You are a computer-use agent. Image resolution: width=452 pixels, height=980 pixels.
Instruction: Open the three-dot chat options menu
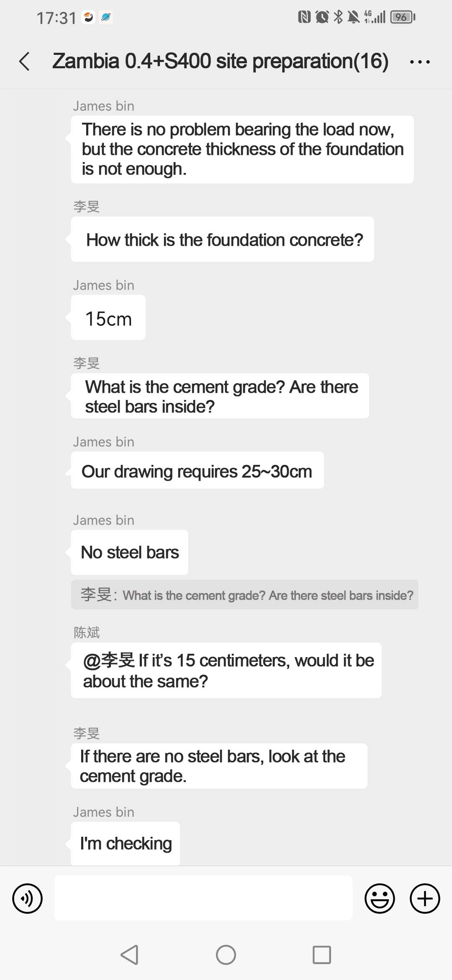420,62
